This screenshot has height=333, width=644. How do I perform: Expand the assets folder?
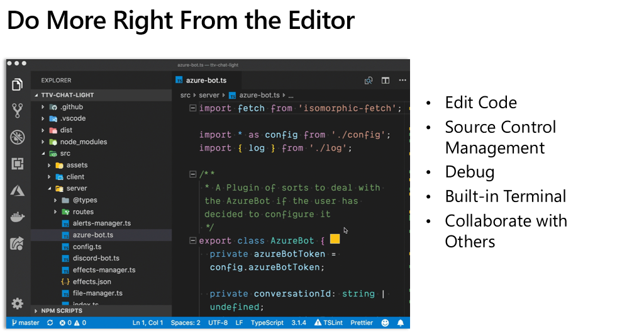(101, 165)
